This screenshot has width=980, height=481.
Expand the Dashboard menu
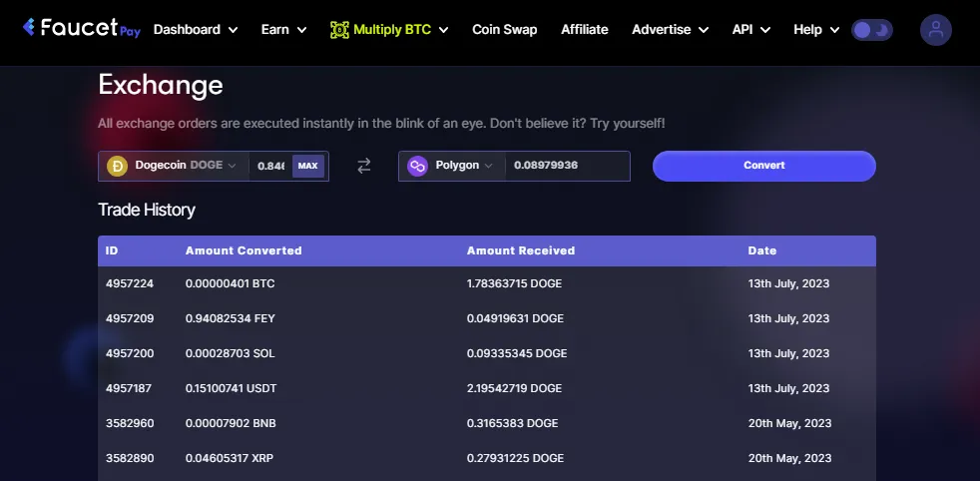coord(196,29)
